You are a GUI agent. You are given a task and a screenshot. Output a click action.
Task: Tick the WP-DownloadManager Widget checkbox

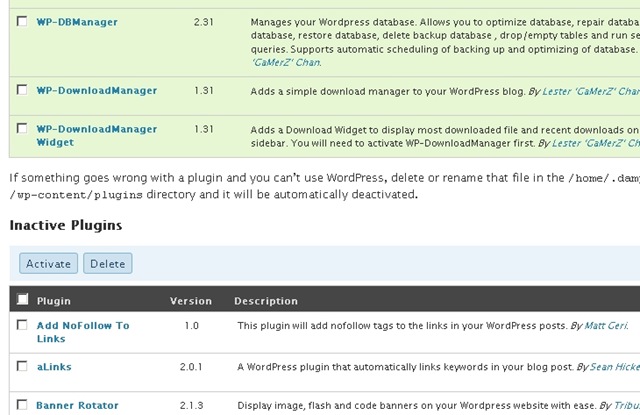pyautogui.click(x=22, y=129)
